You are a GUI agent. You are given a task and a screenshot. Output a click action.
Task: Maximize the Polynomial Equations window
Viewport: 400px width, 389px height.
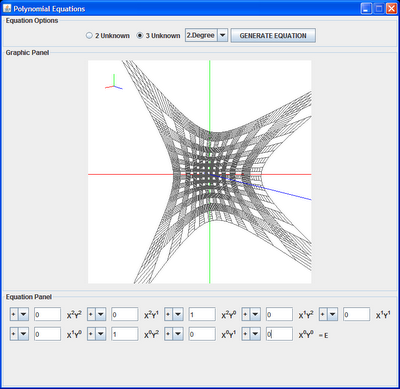point(379,9)
